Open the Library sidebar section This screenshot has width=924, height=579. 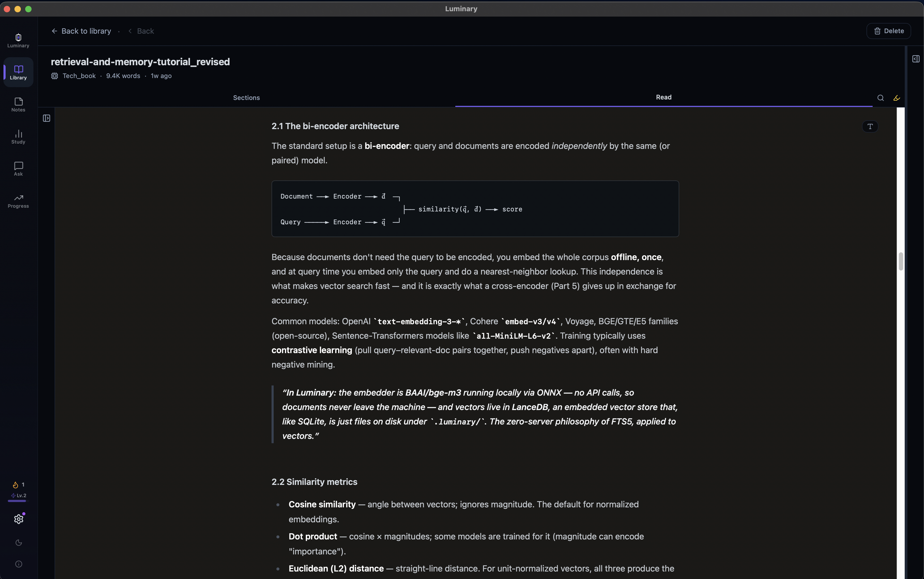18,72
